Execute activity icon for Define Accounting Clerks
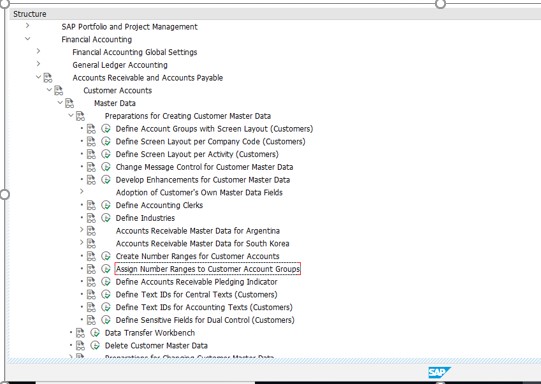 (x=106, y=205)
